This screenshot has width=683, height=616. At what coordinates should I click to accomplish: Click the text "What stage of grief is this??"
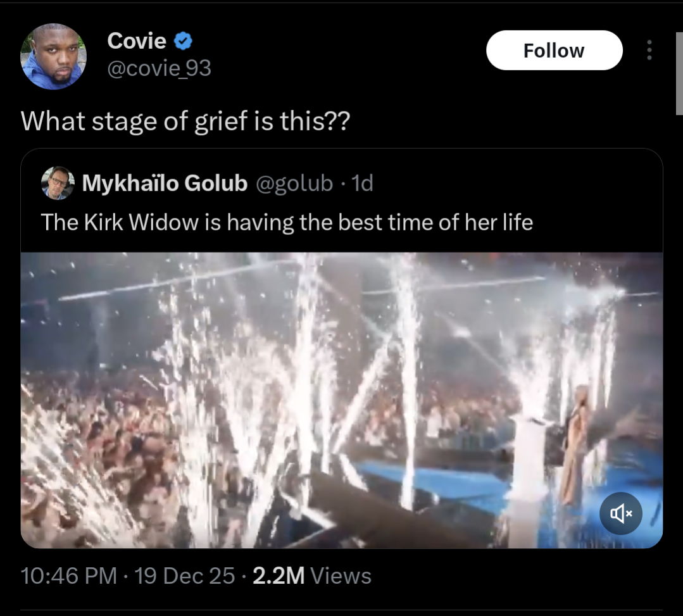[x=185, y=120]
